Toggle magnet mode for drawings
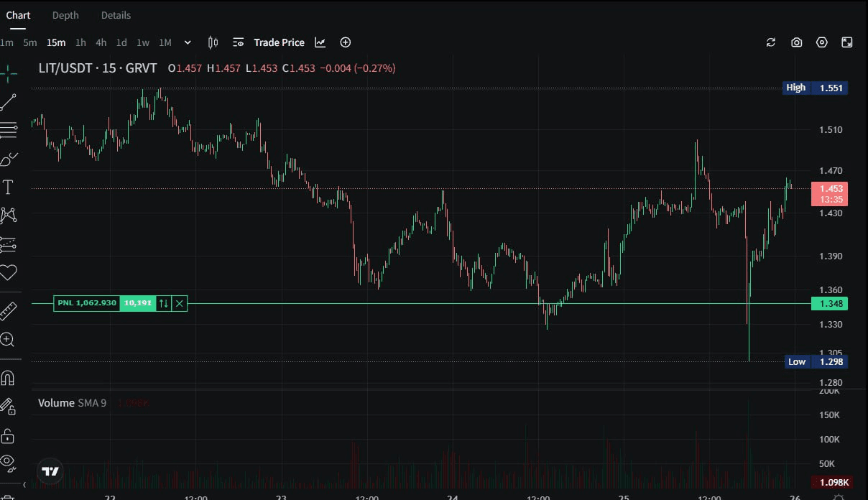This screenshot has width=868, height=500. pyautogui.click(x=9, y=378)
